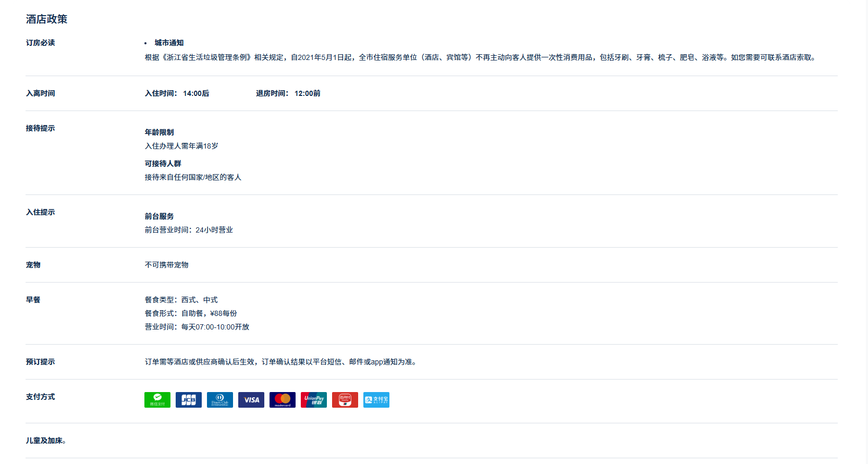
Task: Click the 支付方式 section label
Action: click(x=41, y=397)
